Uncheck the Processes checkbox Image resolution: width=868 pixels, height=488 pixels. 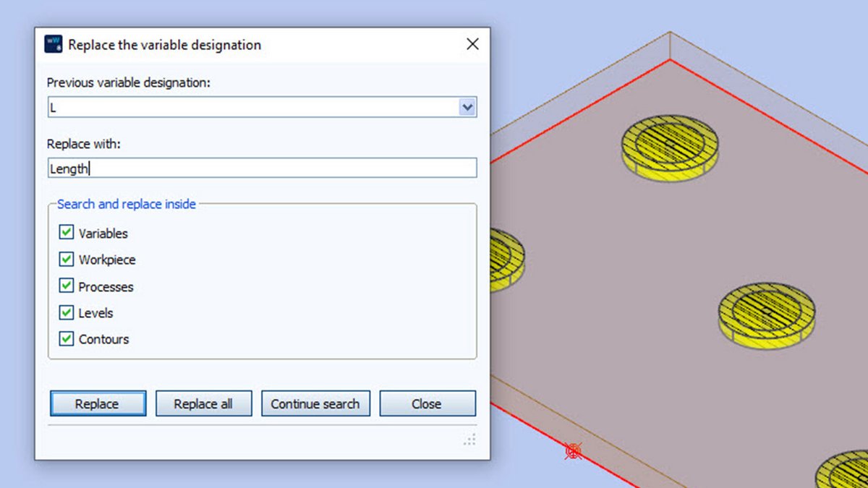point(67,286)
